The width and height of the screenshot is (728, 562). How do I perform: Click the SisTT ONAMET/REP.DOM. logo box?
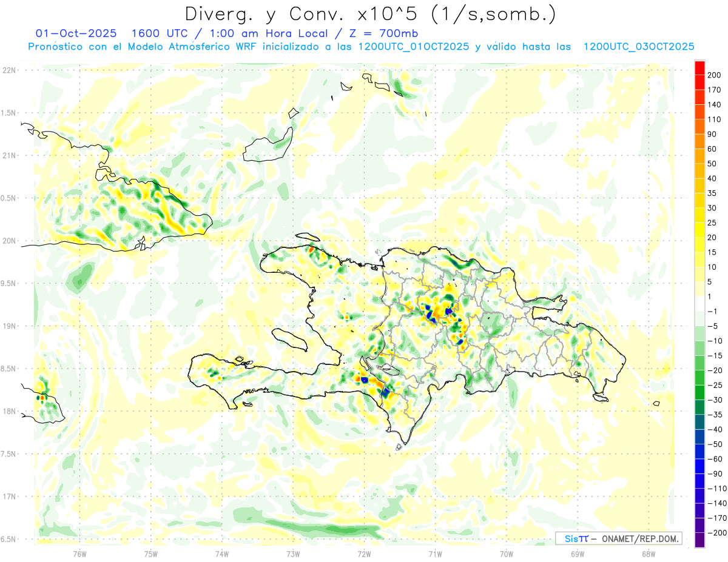pos(618,538)
